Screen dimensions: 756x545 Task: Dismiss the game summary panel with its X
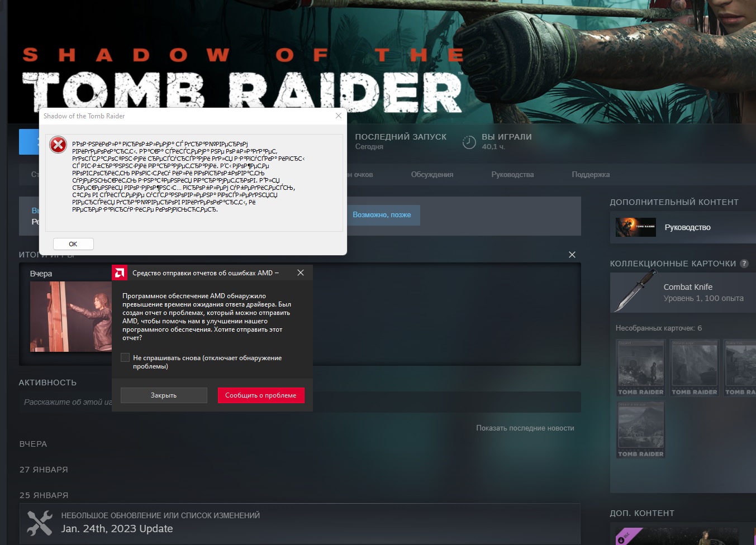[x=572, y=255]
